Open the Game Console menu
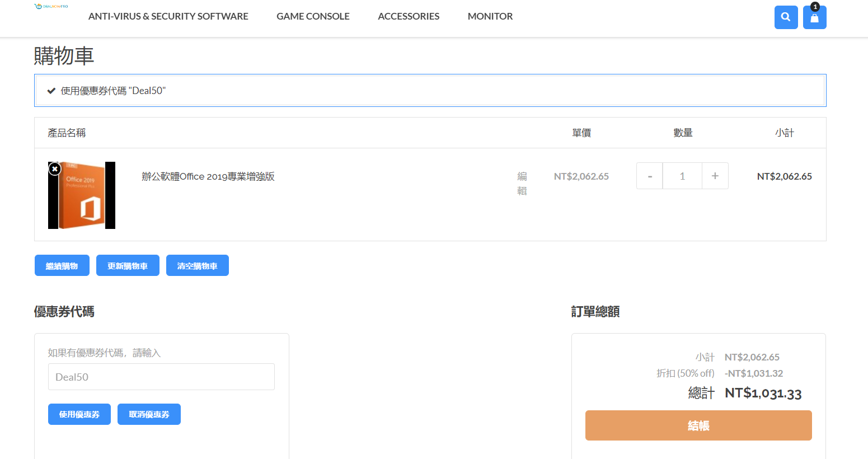Image resolution: width=868 pixels, height=459 pixels. click(x=313, y=16)
